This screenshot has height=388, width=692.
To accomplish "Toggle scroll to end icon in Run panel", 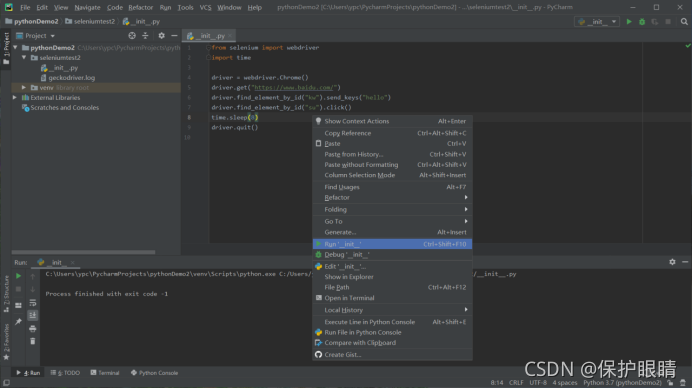I will 33,315.
